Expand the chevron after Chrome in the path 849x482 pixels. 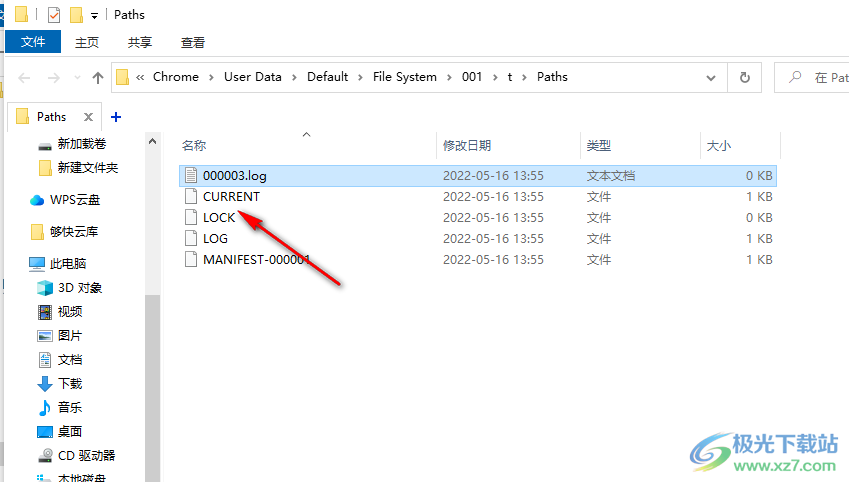click(x=211, y=77)
